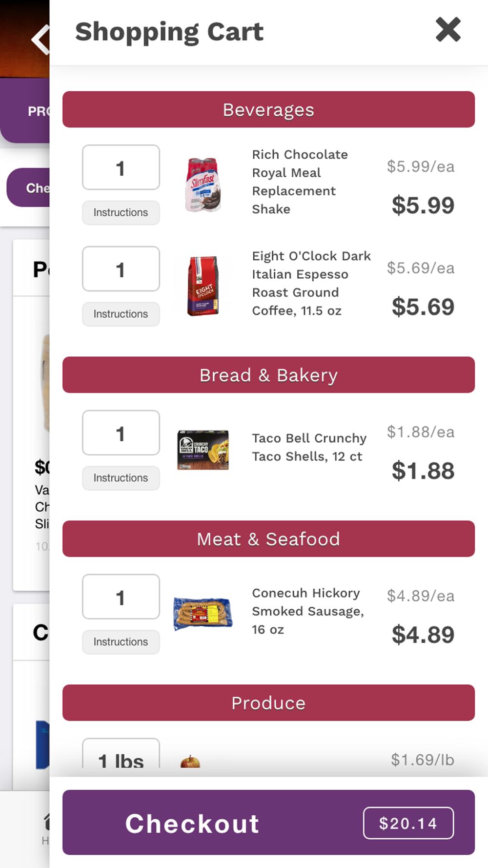Tap the Taco Bell taco shells image
This screenshot has width=488, height=868.
click(x=203, y=450)
